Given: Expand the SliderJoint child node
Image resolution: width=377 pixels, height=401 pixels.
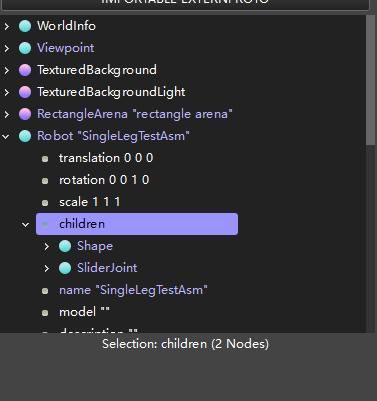Looking at the screenshot, I should [47, 268].
